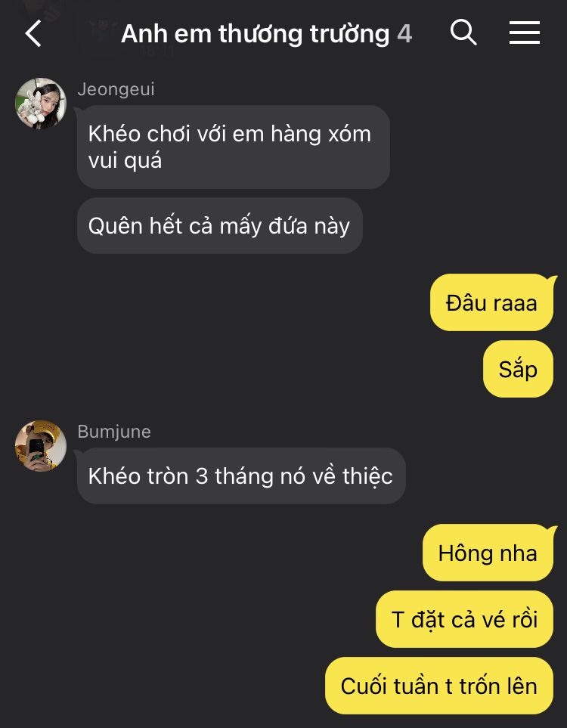Screen dimensions: 567x728
Task: Tap the Bumjune sender name
Action: point(114,432)
